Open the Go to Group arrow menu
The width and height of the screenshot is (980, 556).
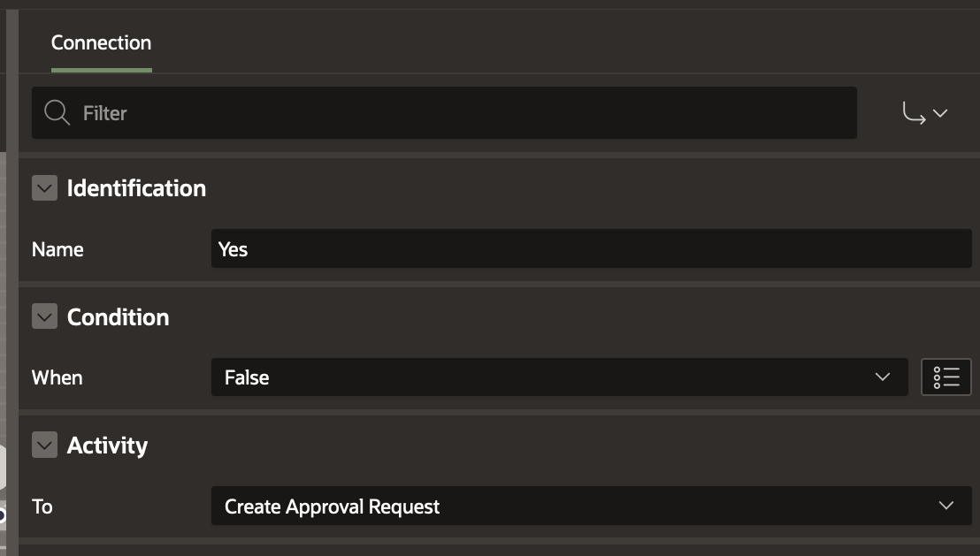tap(924, 113)
